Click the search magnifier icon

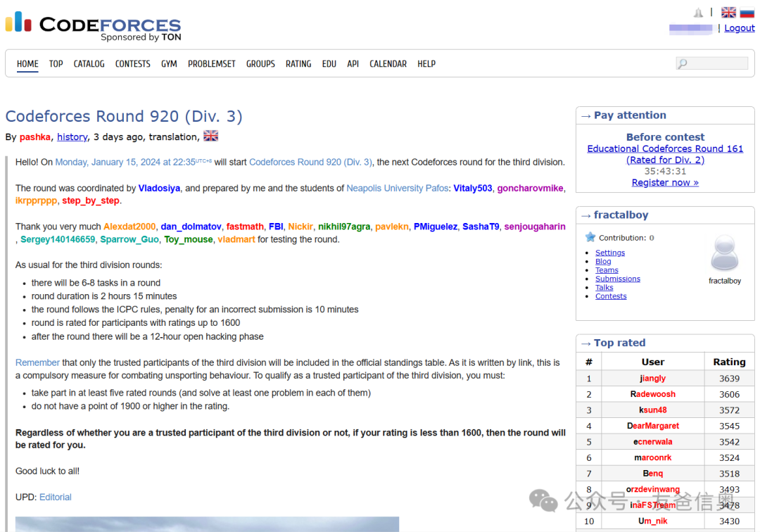(x=683, y=63)
